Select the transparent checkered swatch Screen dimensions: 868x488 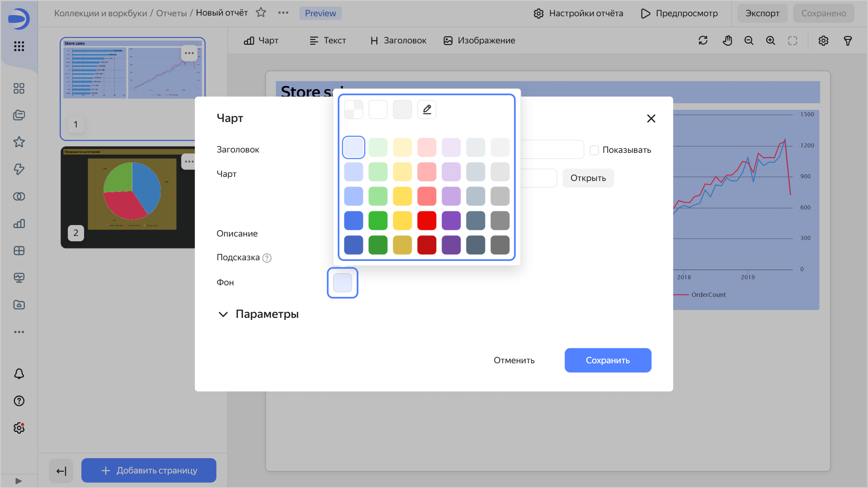[353, 109]
